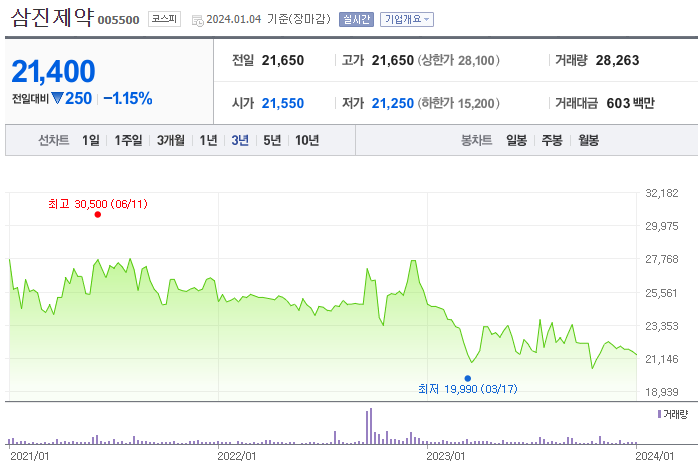Click the 최고 30,500 (06/11) label
This screenshot has height=469, width=698.
(x=98, y=204)
